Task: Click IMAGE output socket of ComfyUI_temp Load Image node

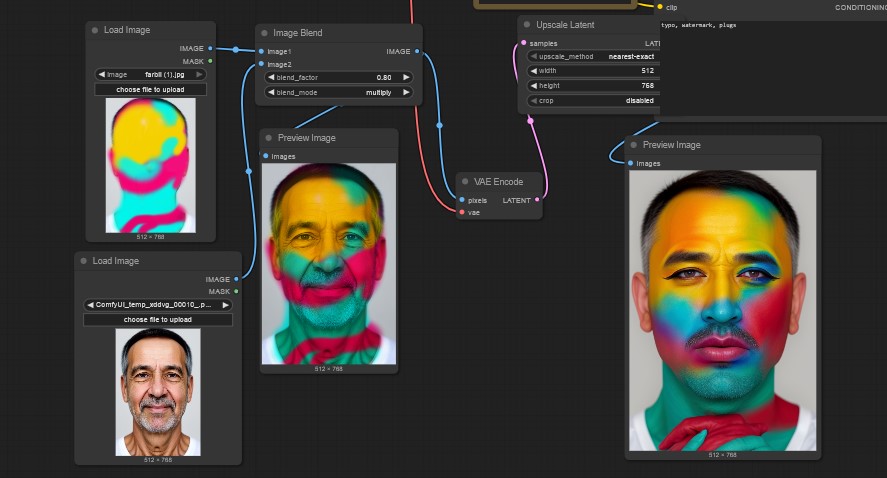Action: (236, 279)
